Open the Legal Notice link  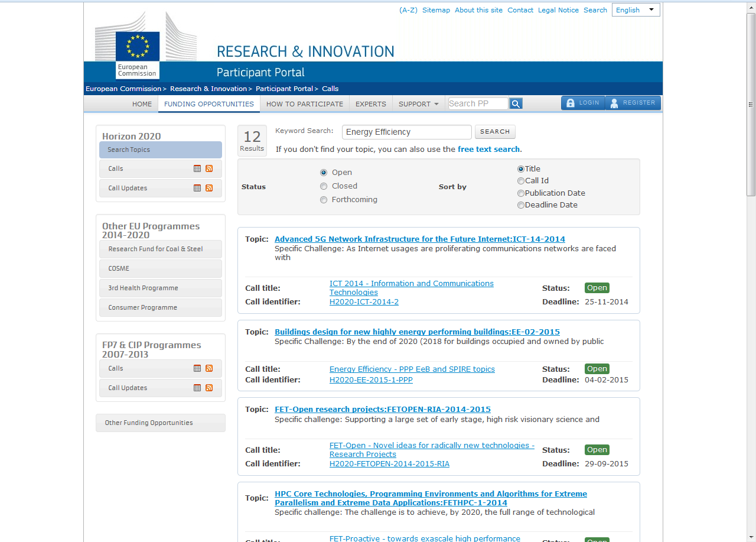(558, 10)
